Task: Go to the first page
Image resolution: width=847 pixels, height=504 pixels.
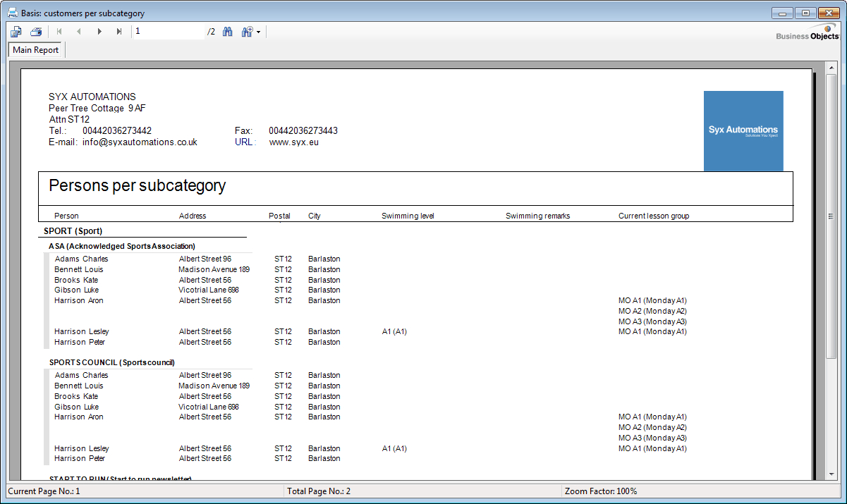Action: 59,32
